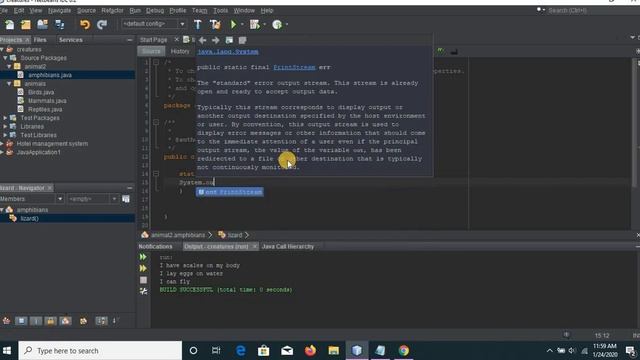This screenshot has height=360, width=640.
Task: Open the Tools menu
Action: point(220,11)
